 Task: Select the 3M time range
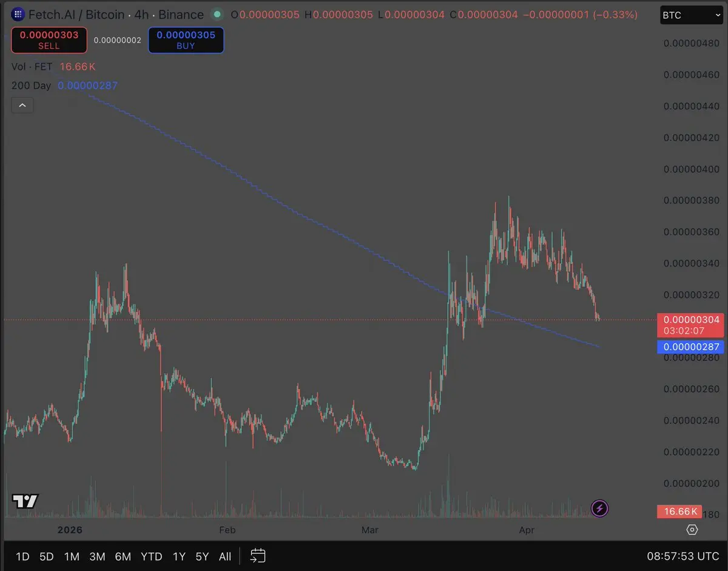click(x=97, y=556)
